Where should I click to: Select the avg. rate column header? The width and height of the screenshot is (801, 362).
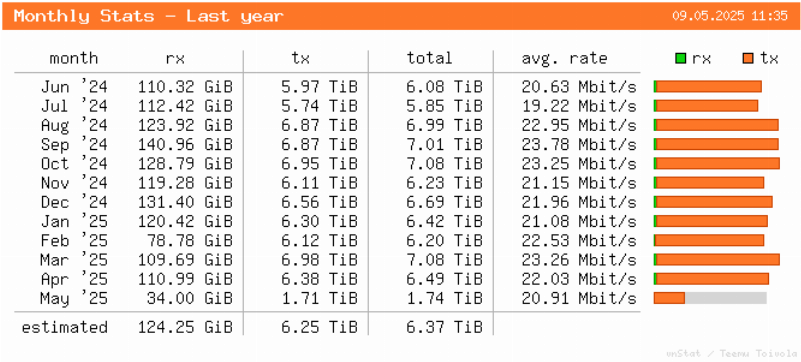(564, 59)
